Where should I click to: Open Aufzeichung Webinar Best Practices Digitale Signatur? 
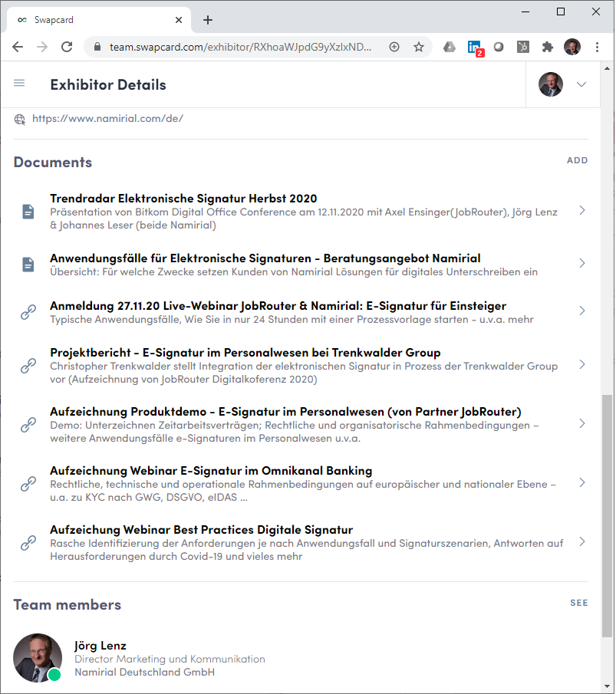click(202, 530)
